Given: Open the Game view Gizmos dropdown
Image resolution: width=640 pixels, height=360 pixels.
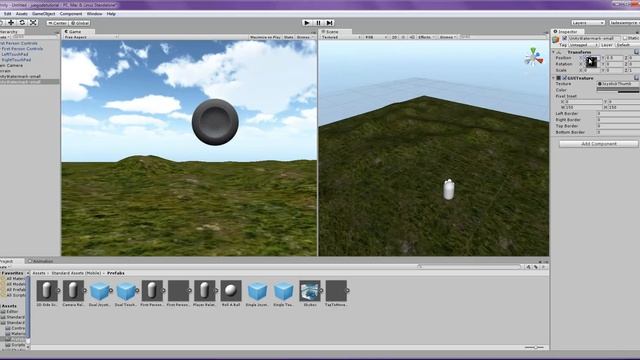Looking at the screenshot, I should tap(304, 37).
